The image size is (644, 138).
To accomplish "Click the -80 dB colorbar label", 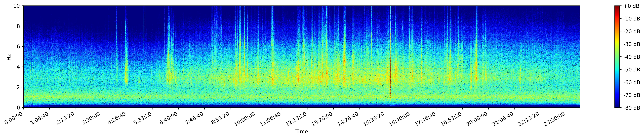I will (632, 108).
